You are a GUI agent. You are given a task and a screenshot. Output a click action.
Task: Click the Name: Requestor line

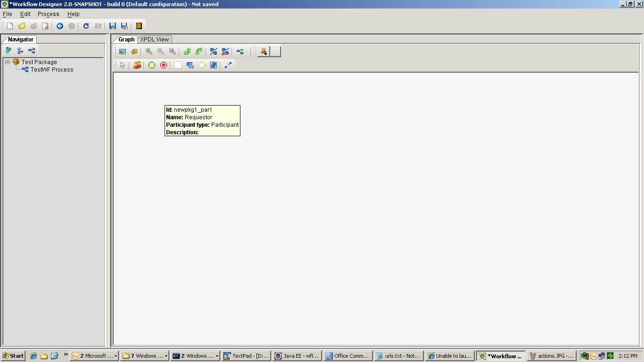pos(189,117)
